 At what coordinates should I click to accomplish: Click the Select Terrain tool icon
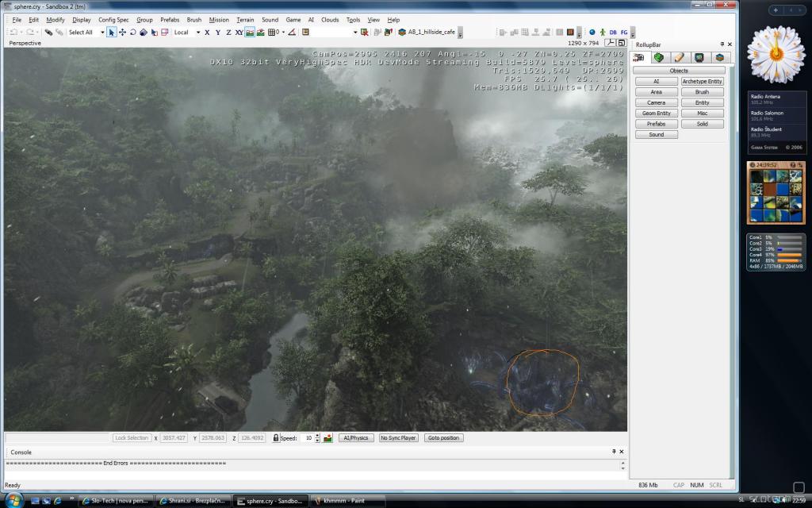[x=155, y=32]
